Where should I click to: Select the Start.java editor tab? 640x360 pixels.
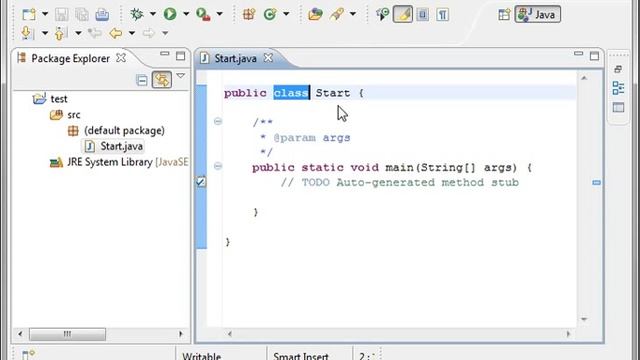[x=236, y=58]
